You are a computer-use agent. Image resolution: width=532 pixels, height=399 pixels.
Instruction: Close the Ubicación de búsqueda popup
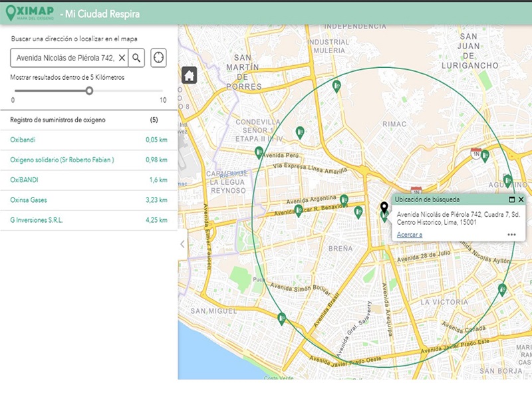(521, 199)
